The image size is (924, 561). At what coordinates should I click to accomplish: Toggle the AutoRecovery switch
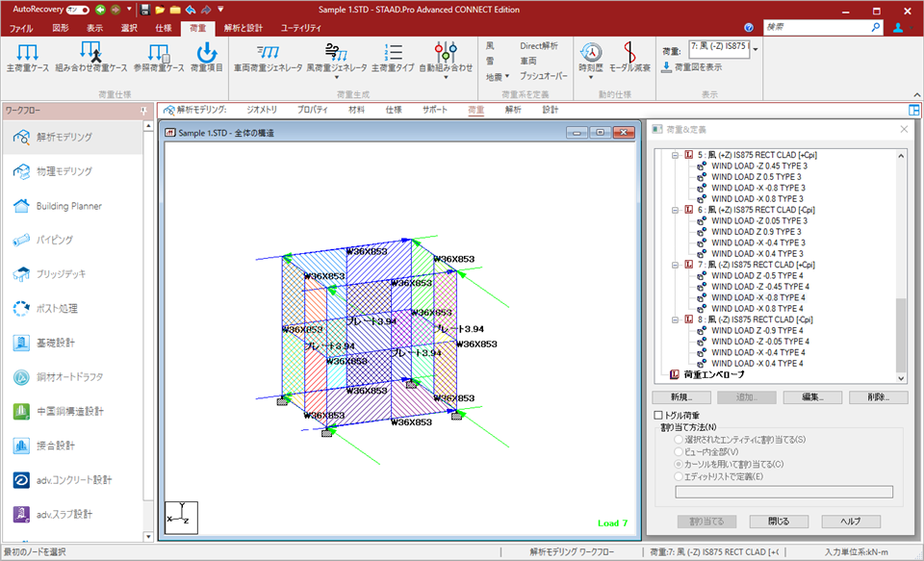click(78, 10)
